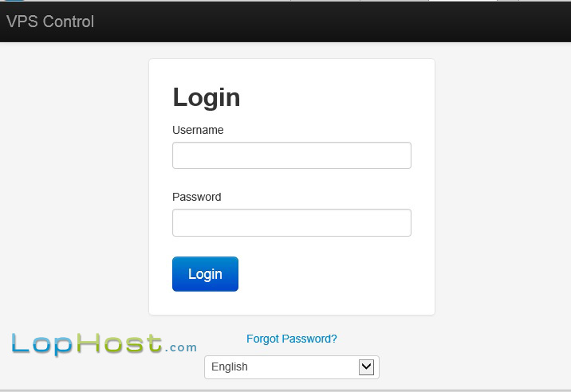This screenshot has height=392, width=571.
Task: Click the bold Login heading
Action: (x=207, y=97)
